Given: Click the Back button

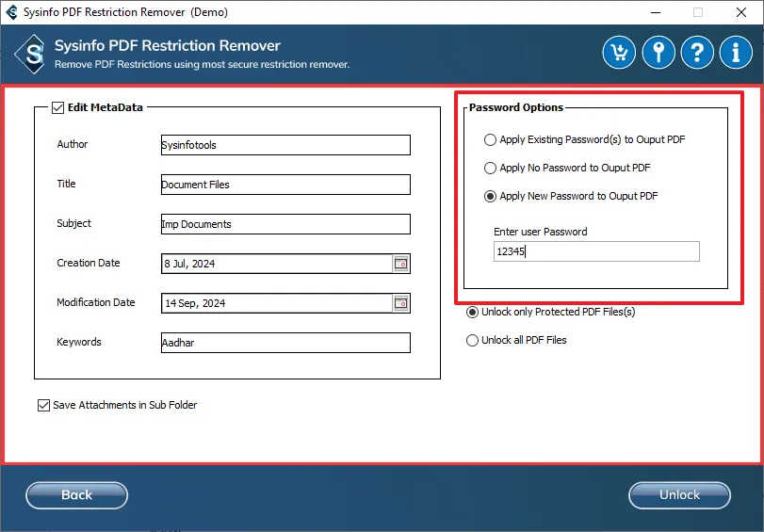Looking at the screenshot, I should [x=77, y=495].
